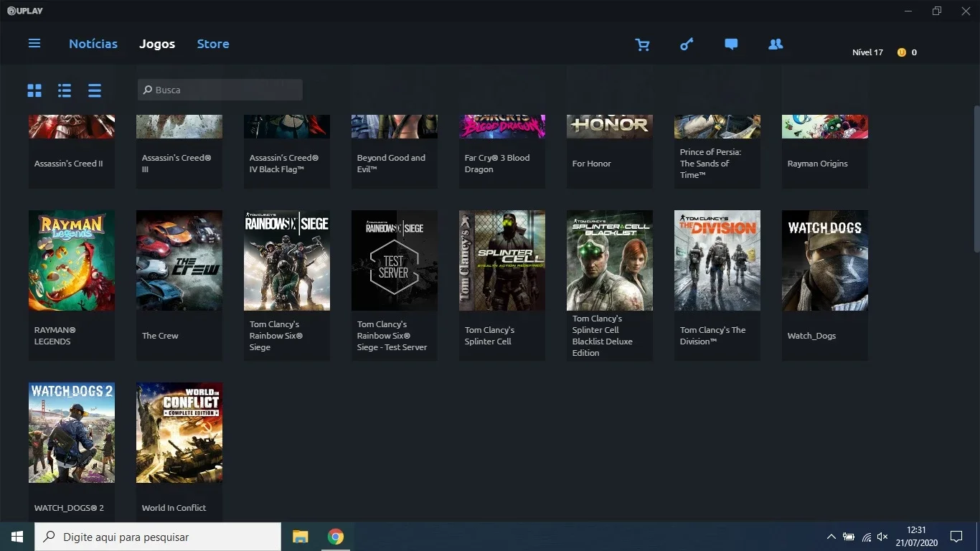Click the For Honor title text

pos(592,164)
